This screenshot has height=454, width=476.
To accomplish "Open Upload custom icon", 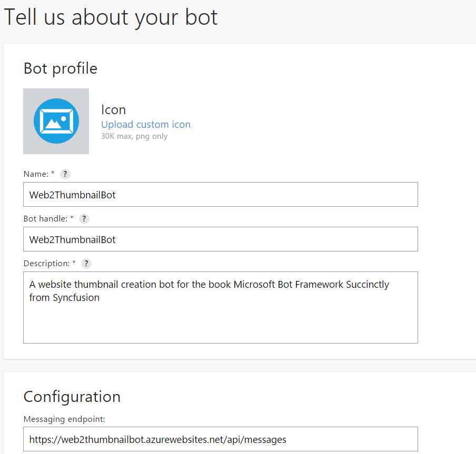I will tap(146, 124).
